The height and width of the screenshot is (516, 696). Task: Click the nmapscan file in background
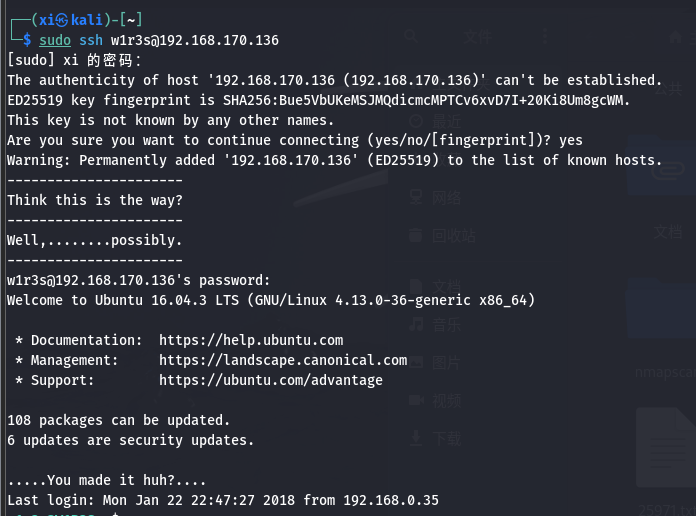tap(665, 372)
